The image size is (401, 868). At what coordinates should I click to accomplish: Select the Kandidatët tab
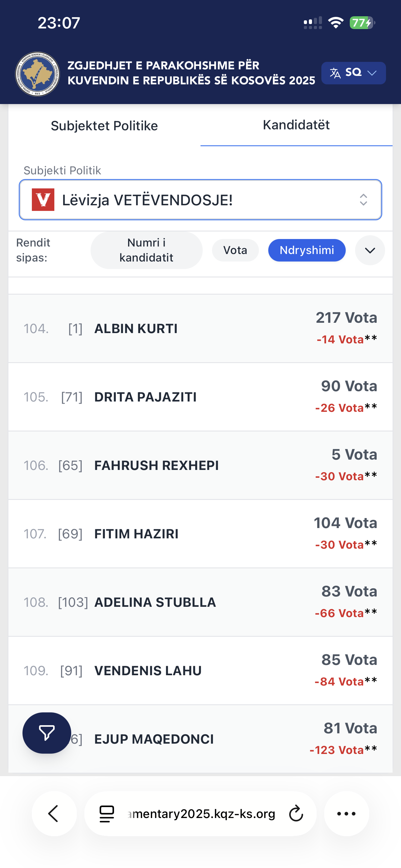pos(296,125)
